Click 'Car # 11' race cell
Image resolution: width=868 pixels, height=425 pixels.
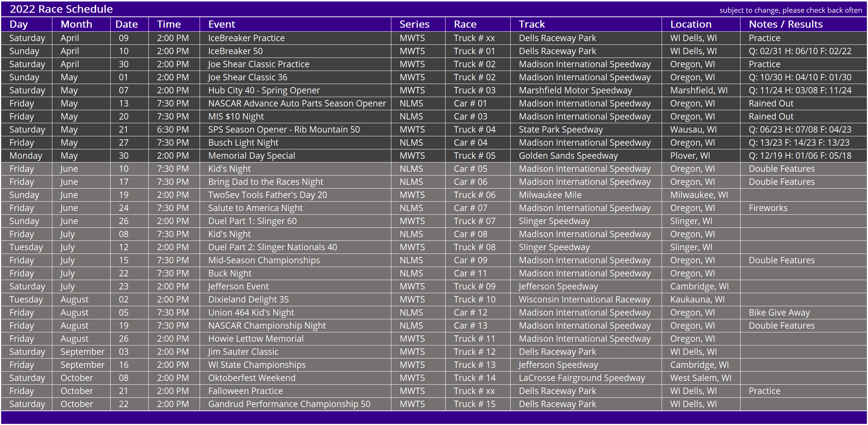(470, 273)
